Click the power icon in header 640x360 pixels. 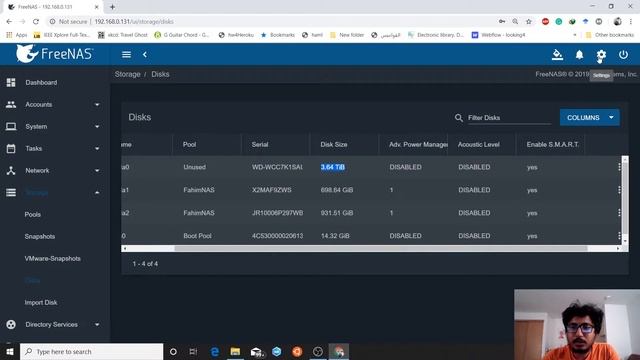623,55
